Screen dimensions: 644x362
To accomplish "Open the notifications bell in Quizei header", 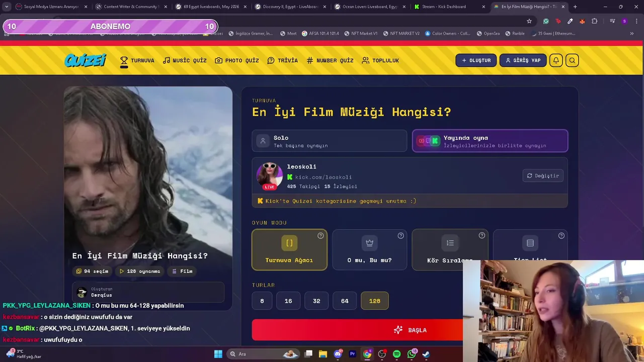I will tap(556, 60).
